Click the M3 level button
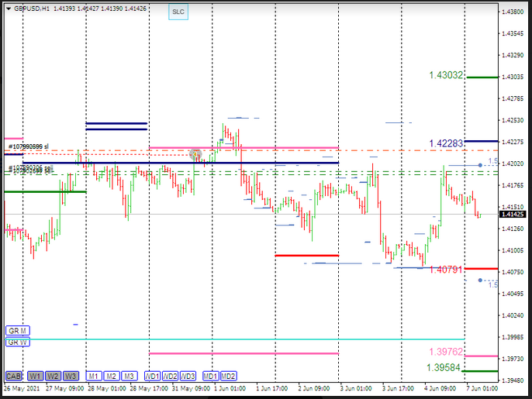This screenshot has width=532, height=399. pos(129,376)
